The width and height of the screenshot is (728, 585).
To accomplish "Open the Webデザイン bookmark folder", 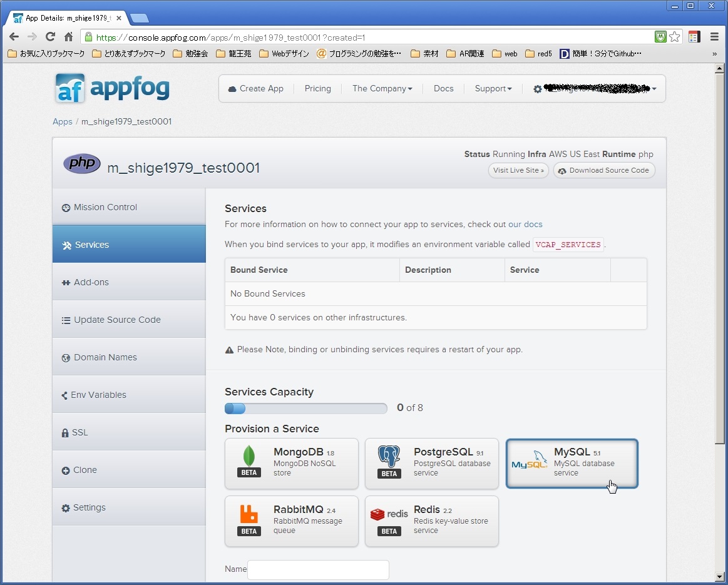I will tap(284, 54).
